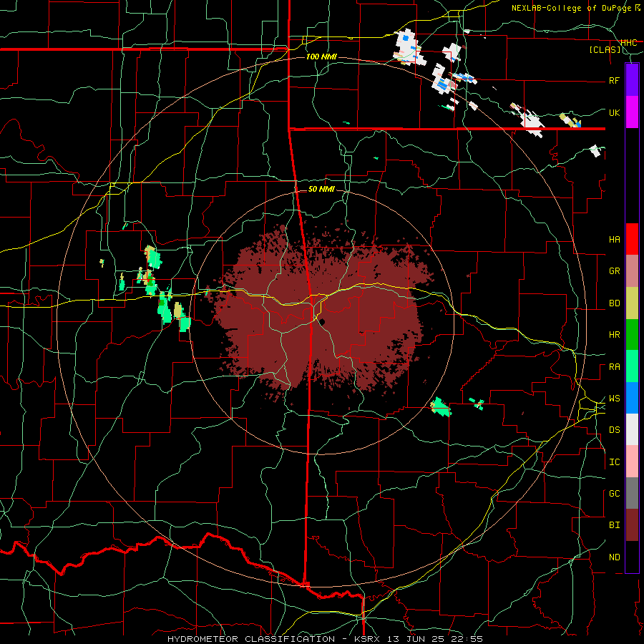The image size is (644, 644).
Task: Click the WS blue legend swatch
Action: pos(632,398)
